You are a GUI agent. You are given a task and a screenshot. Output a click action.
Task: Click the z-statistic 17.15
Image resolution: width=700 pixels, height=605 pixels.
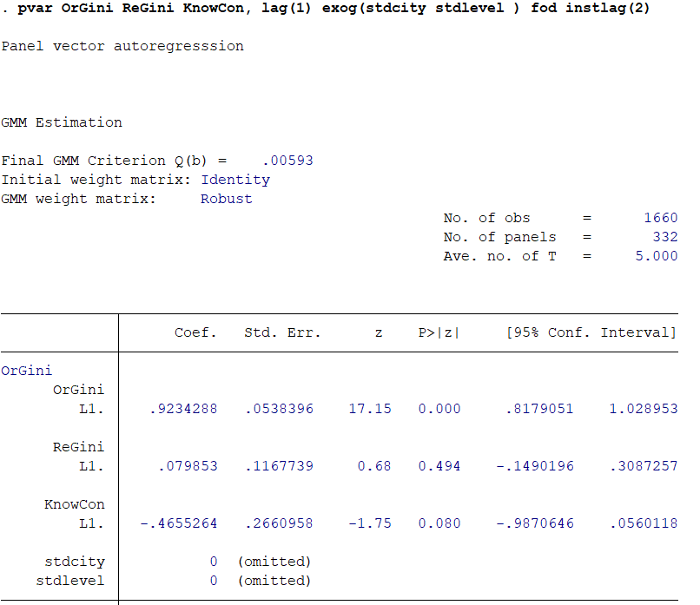click(x=370, y=409)
